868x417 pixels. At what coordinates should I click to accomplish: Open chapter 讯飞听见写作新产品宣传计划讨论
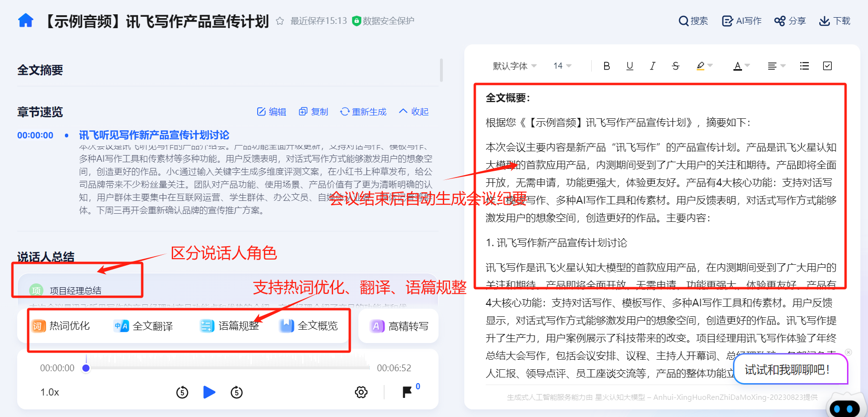[154, 135]
